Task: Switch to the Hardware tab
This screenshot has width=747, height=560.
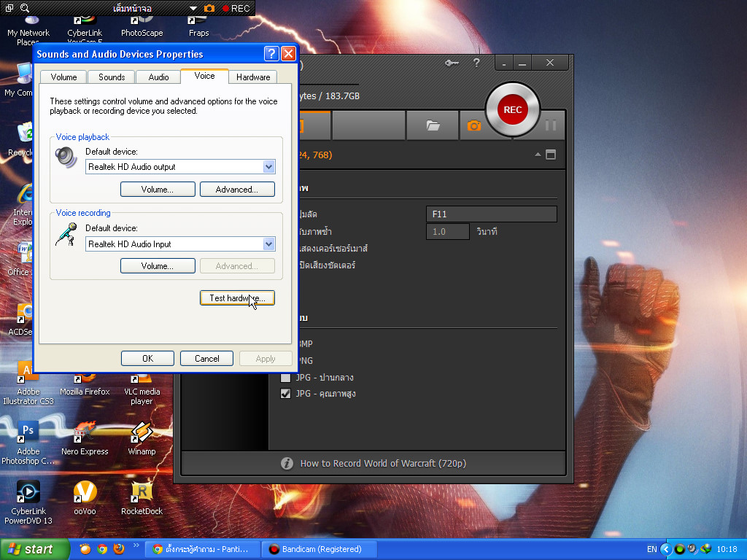Action: click(x=253, y=77)
